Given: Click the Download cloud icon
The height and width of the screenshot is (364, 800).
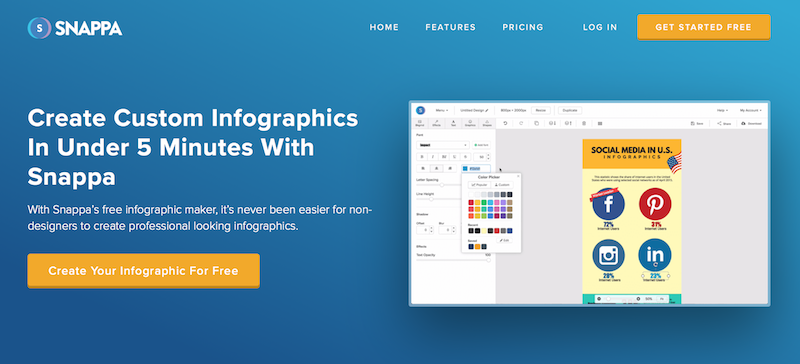Looking at the screenshot, I should coord(743,124).
